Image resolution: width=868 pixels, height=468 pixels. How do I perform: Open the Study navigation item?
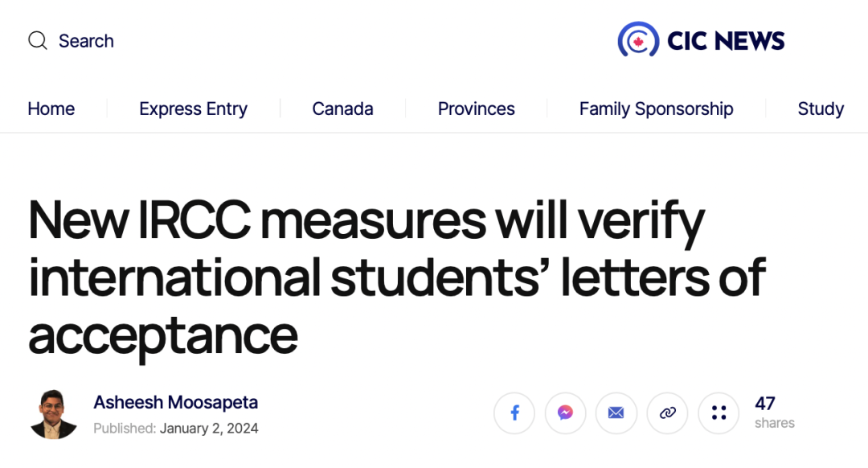pos(821,109)
